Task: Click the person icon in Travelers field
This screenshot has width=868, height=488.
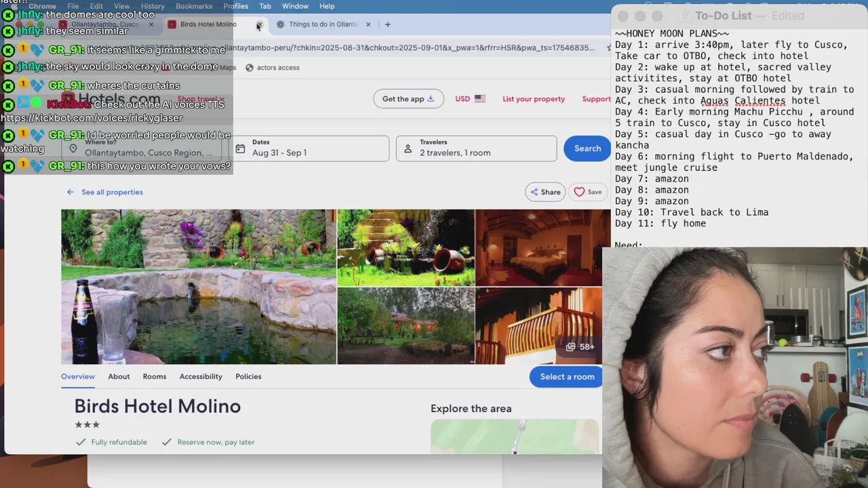Action: point(408,148)
